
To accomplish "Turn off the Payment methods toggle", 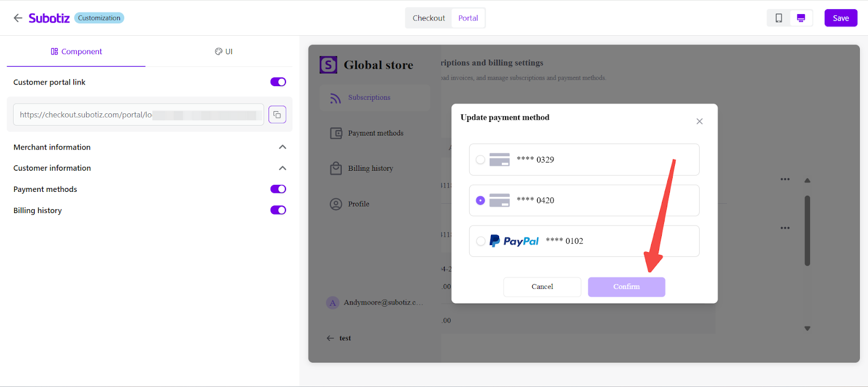I will pos(278,189).
